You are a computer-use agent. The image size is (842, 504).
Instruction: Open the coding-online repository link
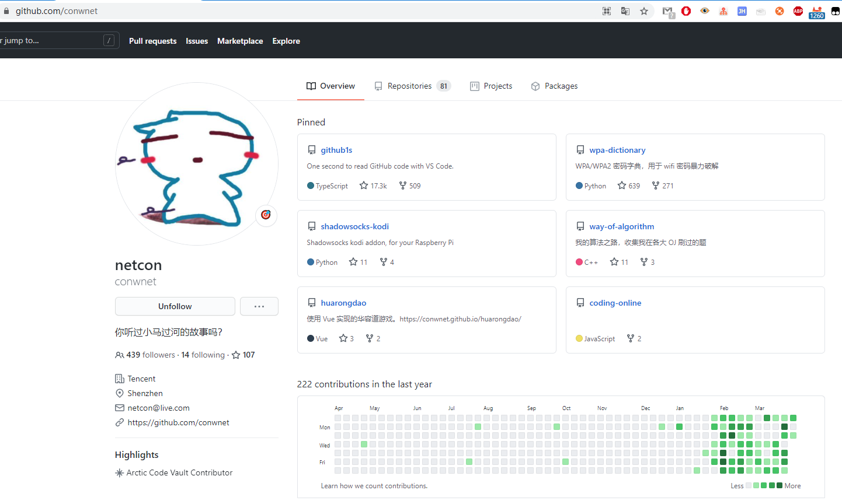coord(615,303)
